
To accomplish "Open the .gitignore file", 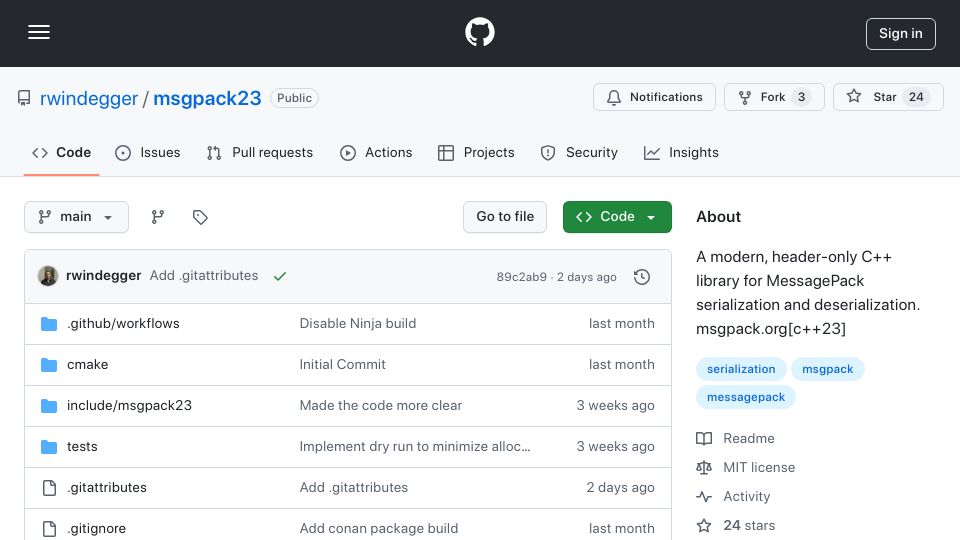I will pos(96,528).
